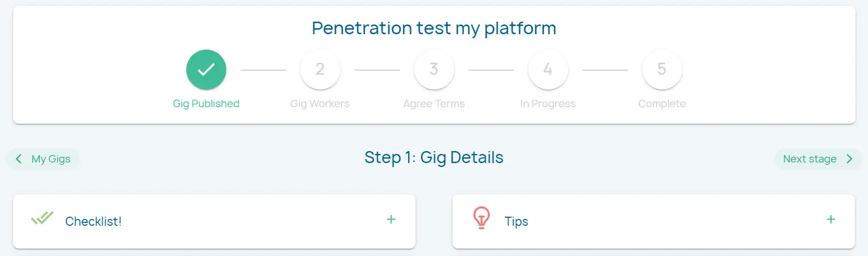Click the In Progress step label

coord(548,104)
